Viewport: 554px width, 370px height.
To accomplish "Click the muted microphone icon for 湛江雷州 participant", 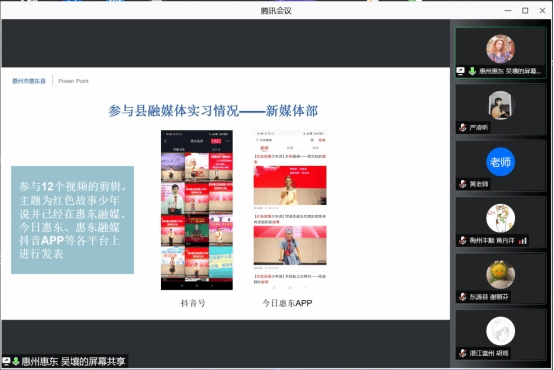I will [462, 353].
